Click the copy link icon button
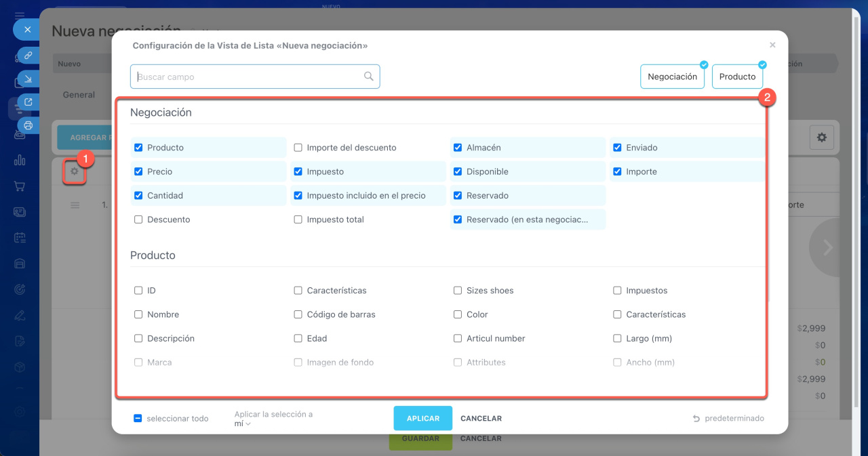This screenshot has height=456, width=868. [28, 55]
